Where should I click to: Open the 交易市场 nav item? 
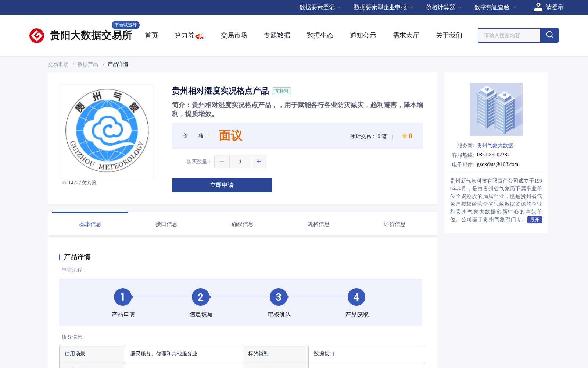[x=234, y=35]
